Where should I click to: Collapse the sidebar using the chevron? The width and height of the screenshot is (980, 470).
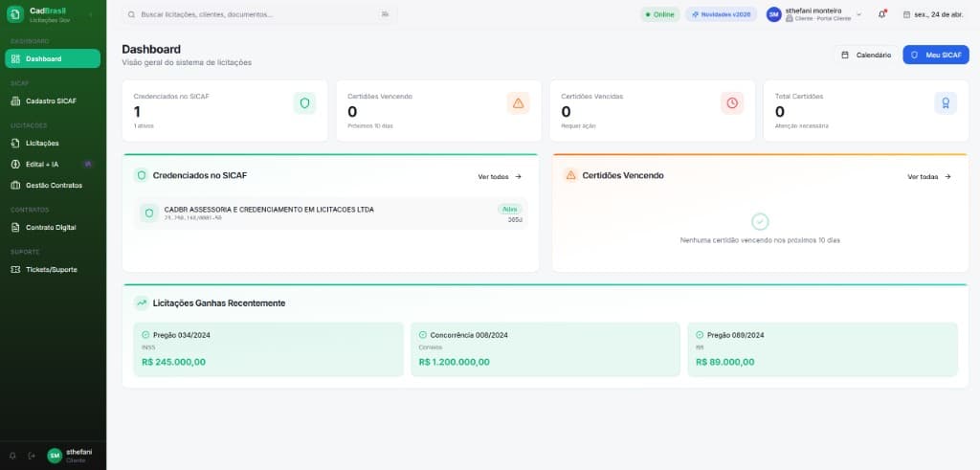click(91, 14)
